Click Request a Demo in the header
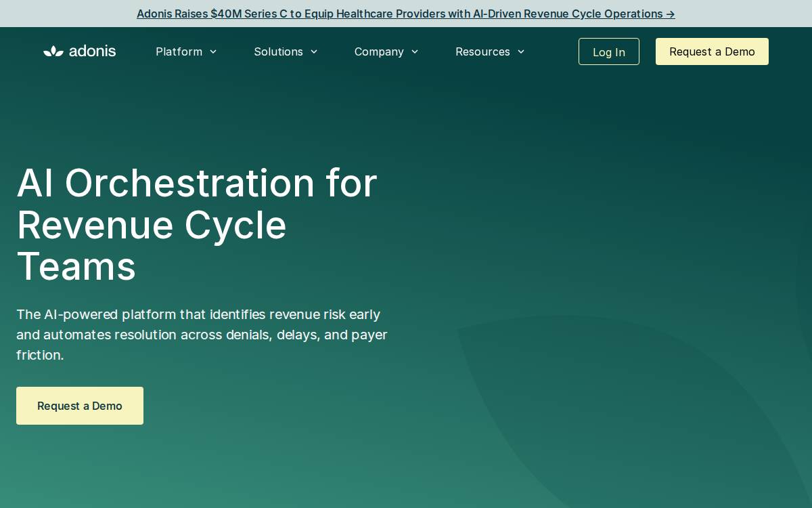This screenshot has width=812, height=508. point(712,51)
